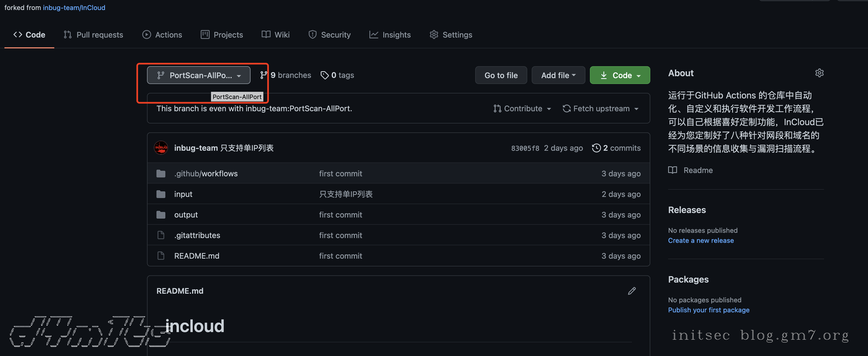The image size is (868, 356).
Task: Click the README.md panel heading
Action: pos(180,291)
